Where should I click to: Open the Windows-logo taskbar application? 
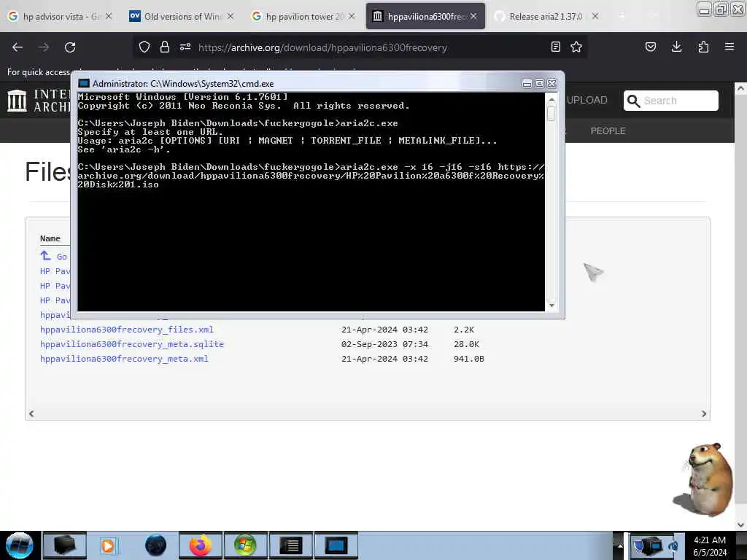(245, 545)
